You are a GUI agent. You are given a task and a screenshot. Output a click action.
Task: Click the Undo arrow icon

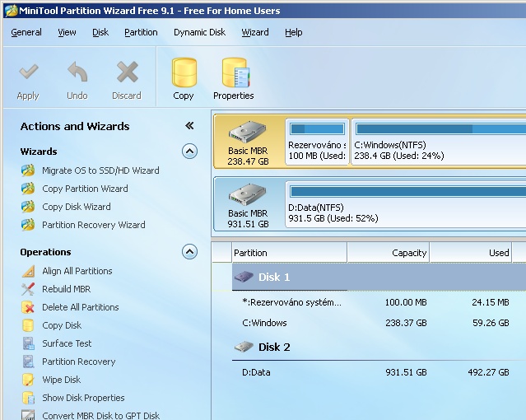[x=77, y=72]
